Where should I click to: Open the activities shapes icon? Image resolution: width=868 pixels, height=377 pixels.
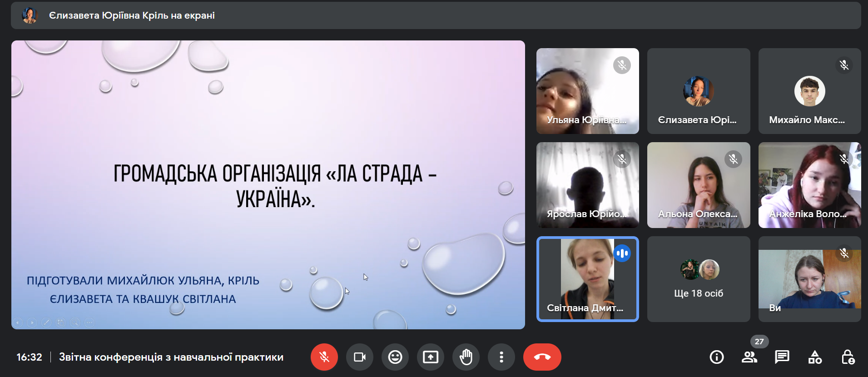[x=815, y=357]
